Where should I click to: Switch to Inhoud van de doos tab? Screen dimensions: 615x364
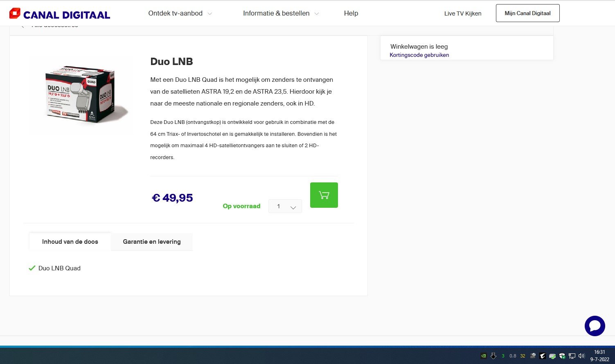[x=70, y=242]
